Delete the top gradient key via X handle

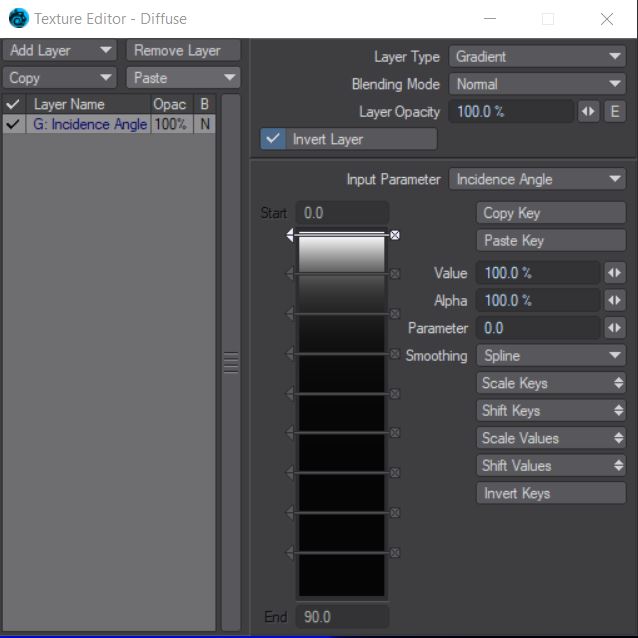click(395, 235)
